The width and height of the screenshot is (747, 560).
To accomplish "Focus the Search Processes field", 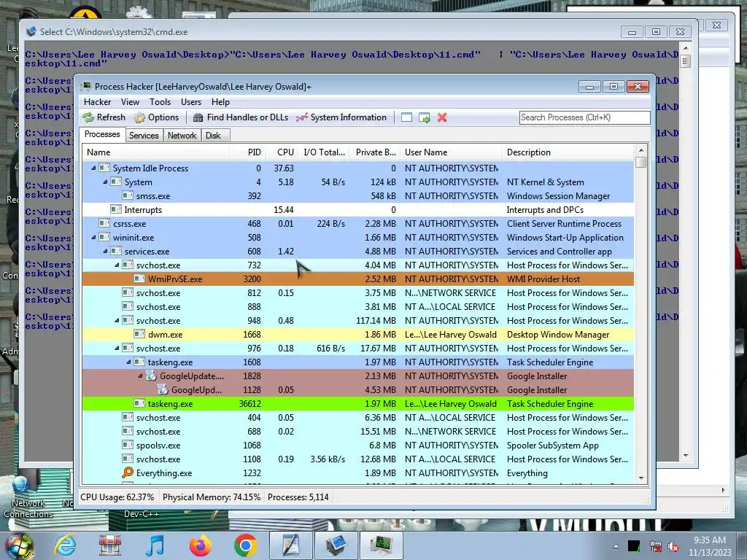I will [x=584, y=117].
